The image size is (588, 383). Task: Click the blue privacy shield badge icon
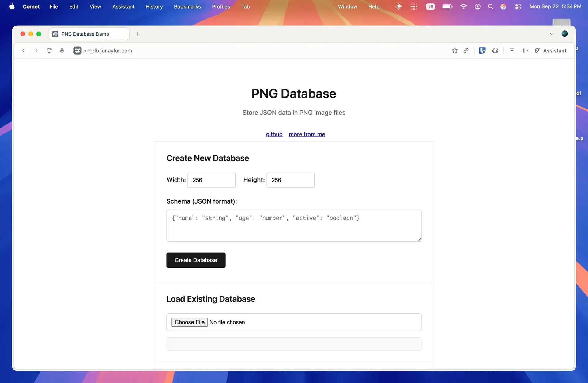tap(482, 50)
